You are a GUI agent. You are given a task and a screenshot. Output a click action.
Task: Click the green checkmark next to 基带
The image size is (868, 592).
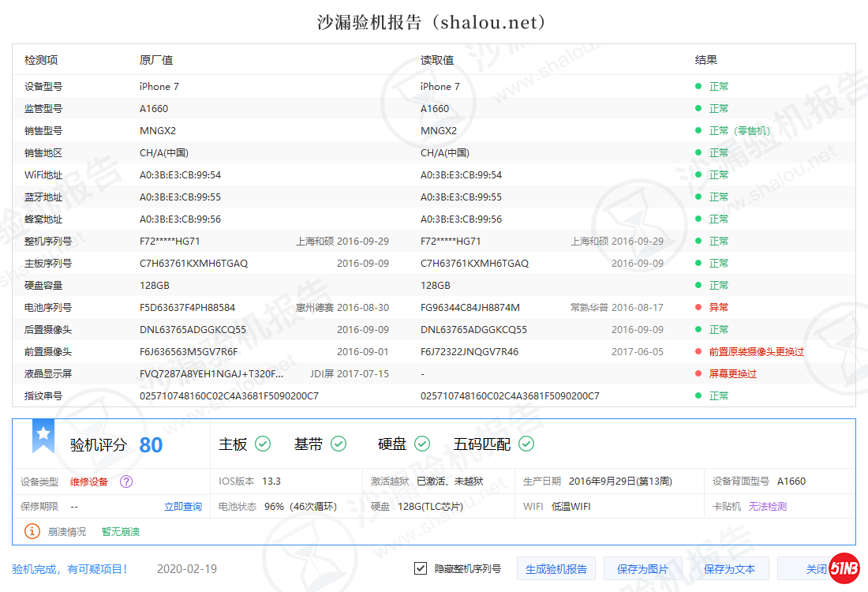point(339,444)
